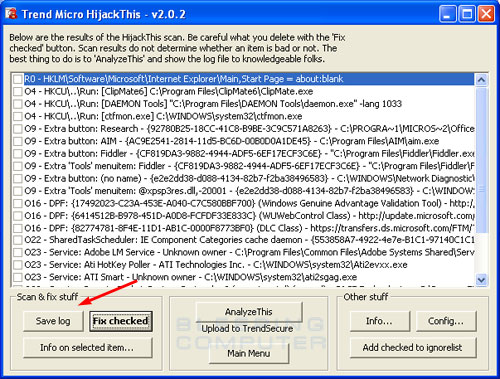Select the IE Component Categories cache daemon row
The image size is (500, 379).
[x=249, y=240]
